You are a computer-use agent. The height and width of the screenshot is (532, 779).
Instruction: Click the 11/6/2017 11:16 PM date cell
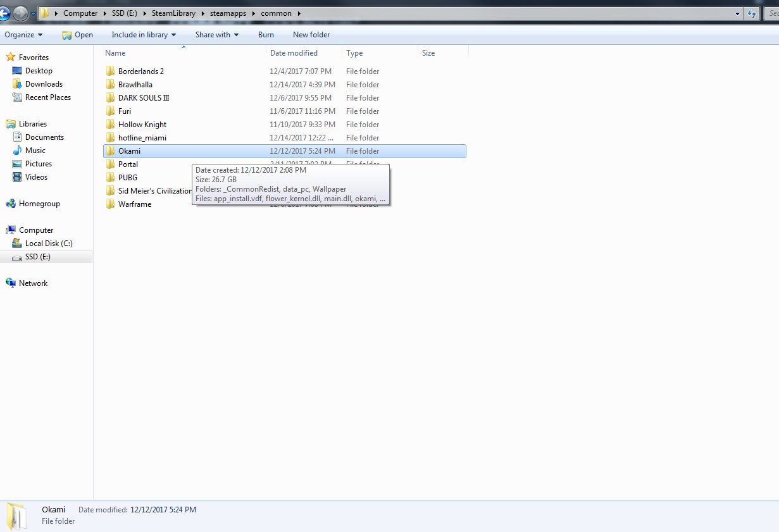302,111
